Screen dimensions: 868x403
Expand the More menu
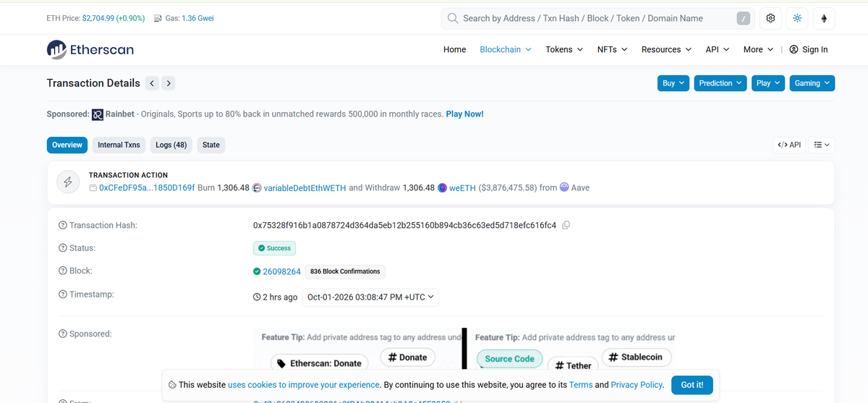[759, 49]
